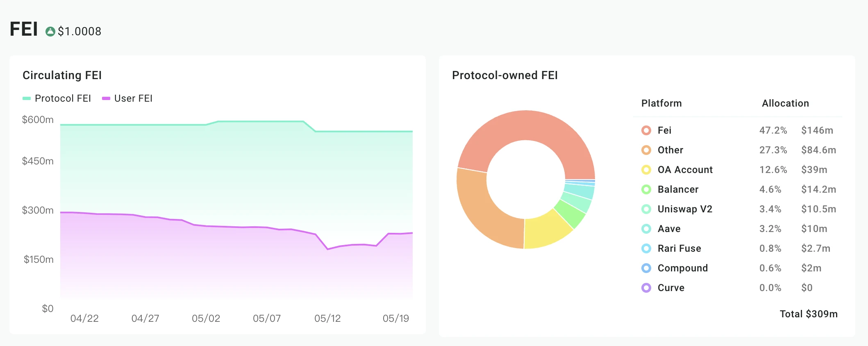Click the 05/12 date on chart axis
Screen dimensions: 868x346
pos(327,319)
